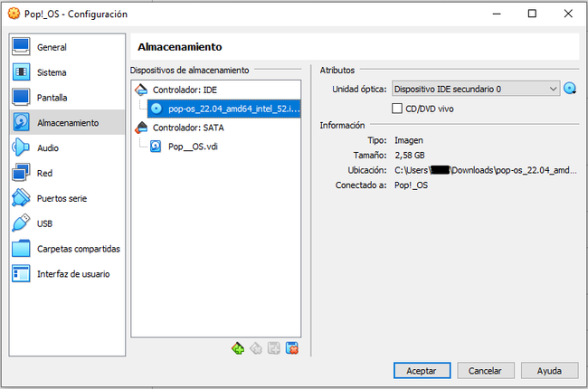This screenshot has width=588, height=389.
Task: Click the IDE controller icon
Action: pos(141,90)
